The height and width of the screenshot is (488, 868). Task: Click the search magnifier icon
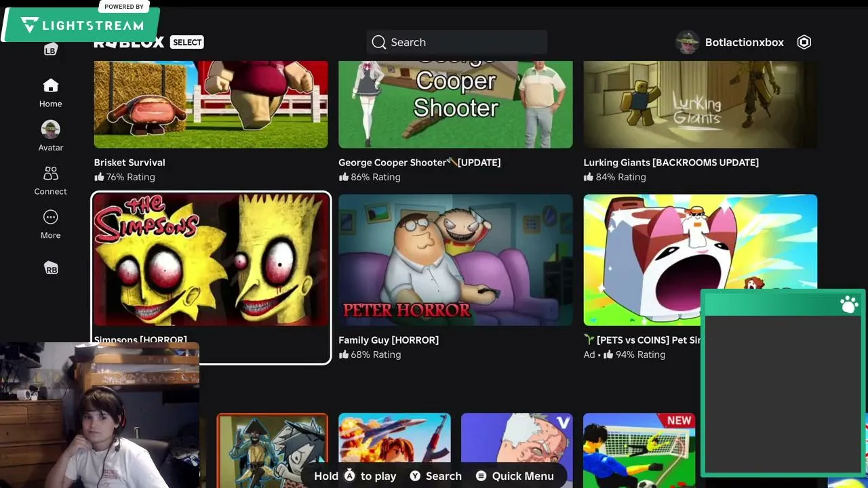pos(378,42)
